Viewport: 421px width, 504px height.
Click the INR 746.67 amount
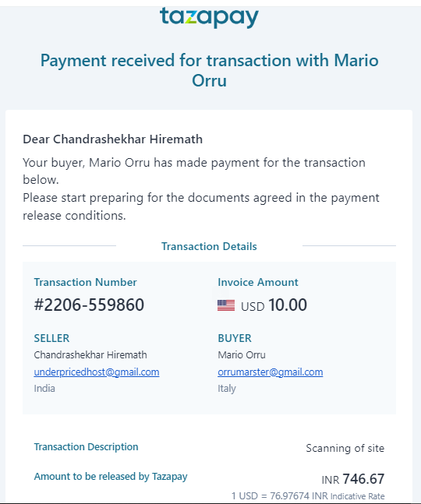click(353, 479)
